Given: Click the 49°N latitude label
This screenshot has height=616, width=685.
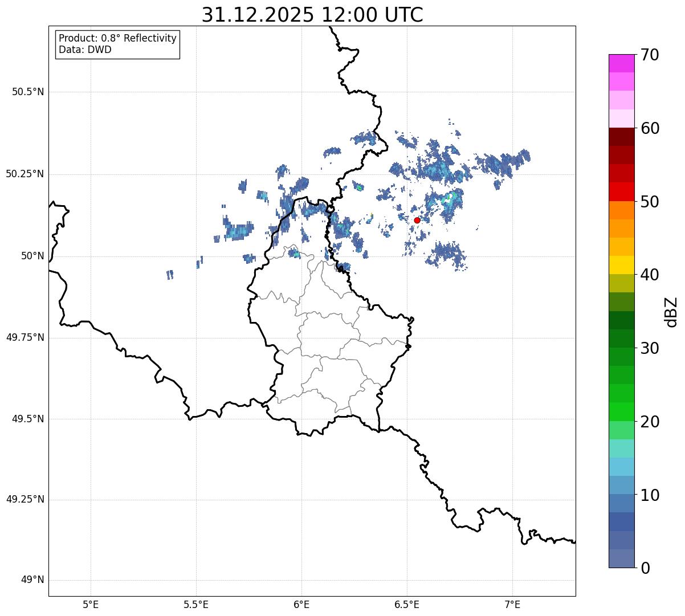Looking at the screenshot, I should [x=32, y=580].
